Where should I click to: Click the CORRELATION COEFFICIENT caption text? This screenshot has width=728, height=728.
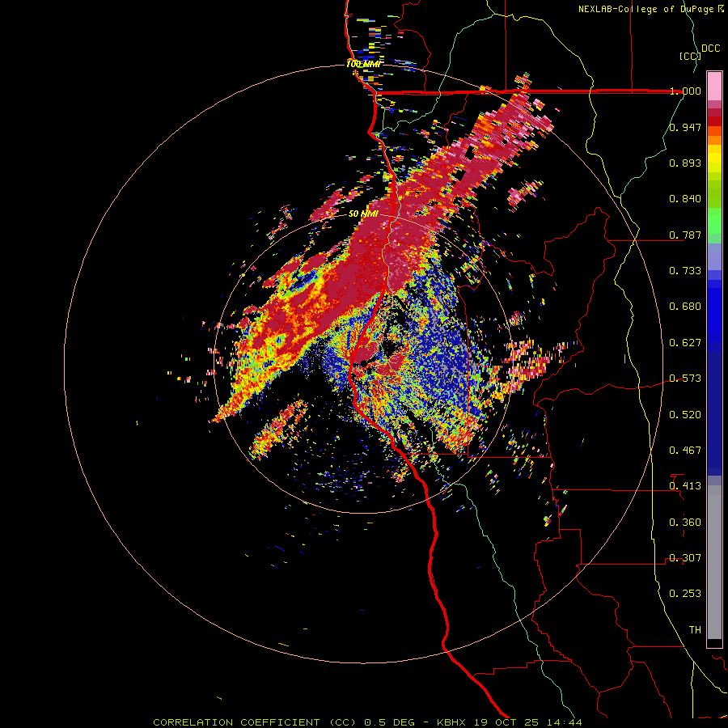click(236, 722)
